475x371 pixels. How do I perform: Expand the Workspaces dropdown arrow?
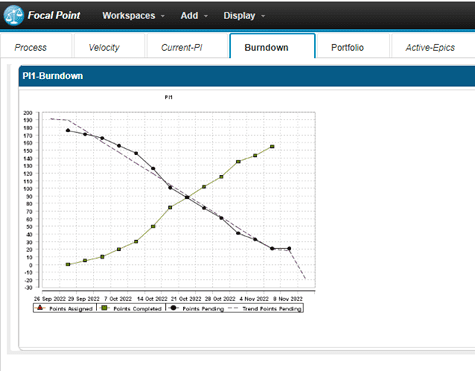pos(163,16)
